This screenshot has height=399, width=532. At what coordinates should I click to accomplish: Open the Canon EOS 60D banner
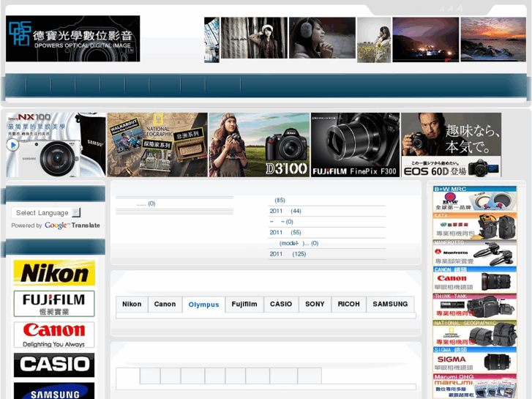click(x=451, y=145)
